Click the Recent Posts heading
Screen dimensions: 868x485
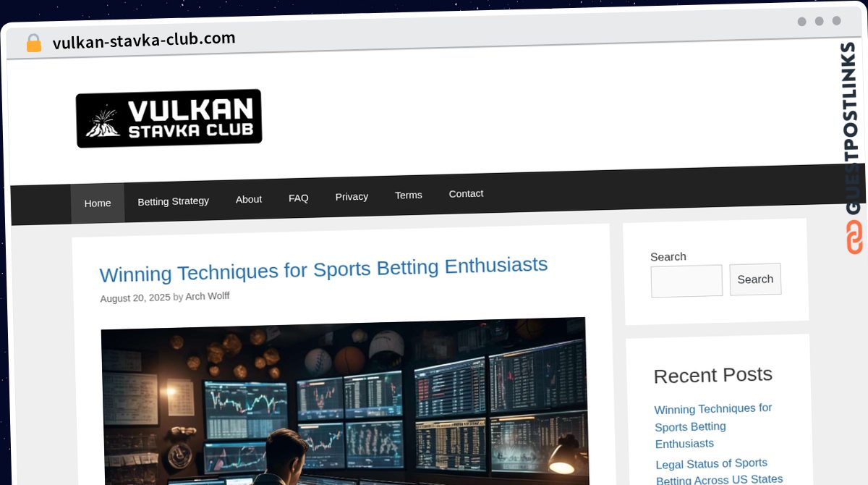(x=713, y=375)
